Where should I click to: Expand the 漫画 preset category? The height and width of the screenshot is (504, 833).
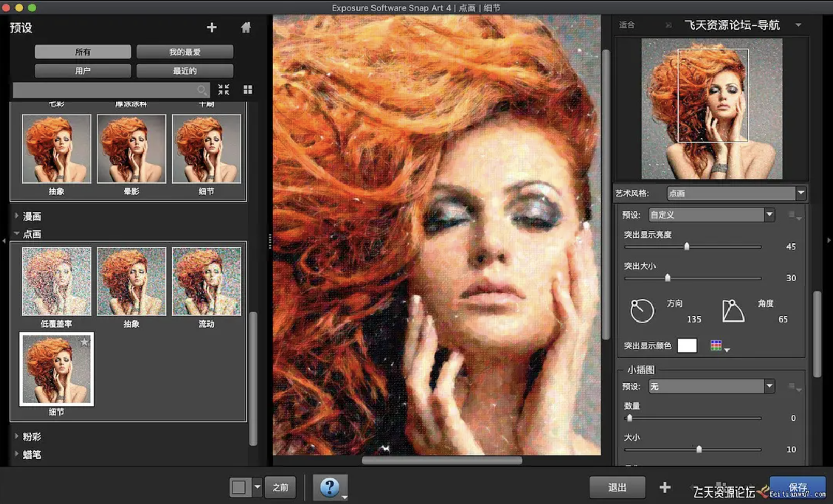tap(31, 216)
